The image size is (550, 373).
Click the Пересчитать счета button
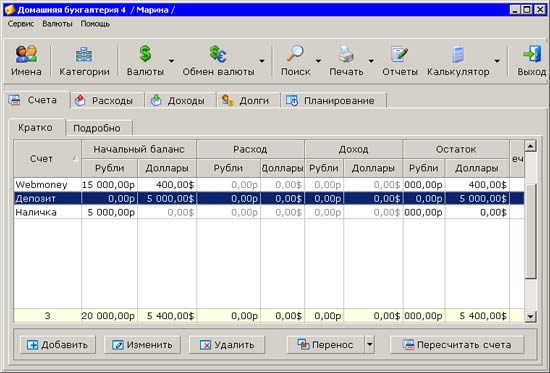pyautogui.click(x=457, y=345)
